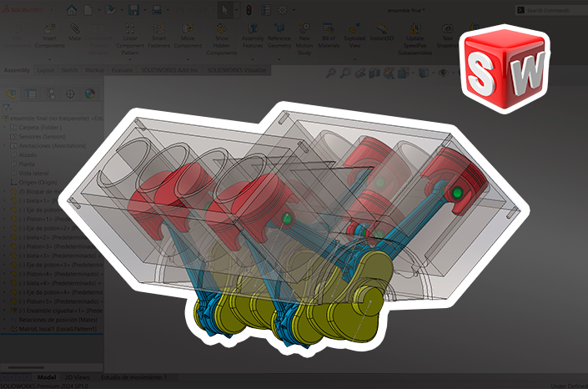Open the FeatureManager Design Tree tab icon
Viewport: 588px width, 389px height.
click(11, 93)
